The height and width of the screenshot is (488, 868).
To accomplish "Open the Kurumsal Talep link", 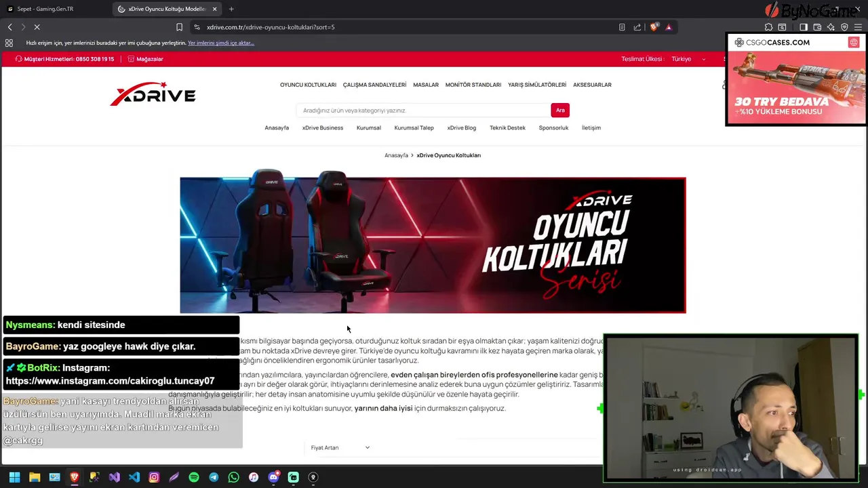I will coord(414,127).
